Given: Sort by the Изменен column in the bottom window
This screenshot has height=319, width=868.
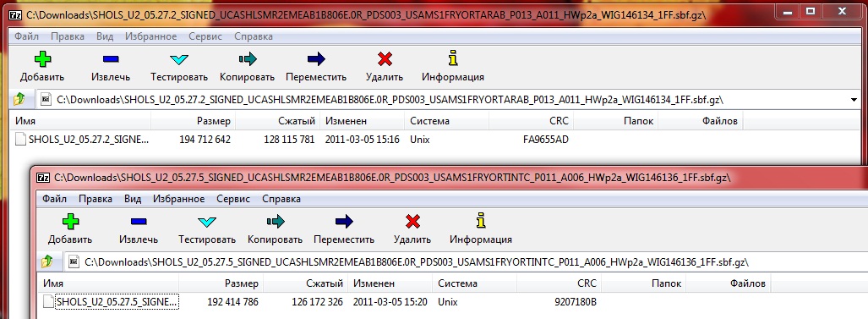Looking at the screenshot, I should point(390,283).
